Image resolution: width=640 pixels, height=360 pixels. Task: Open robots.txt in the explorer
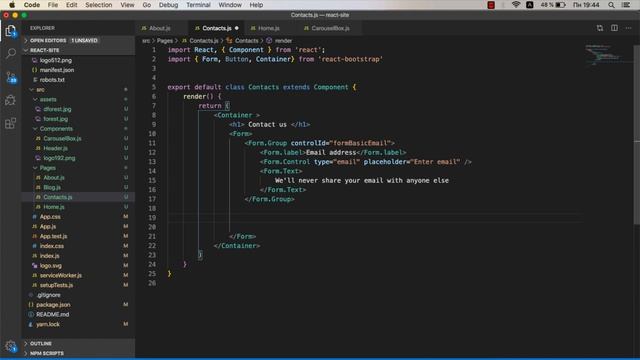pos(78,80)
